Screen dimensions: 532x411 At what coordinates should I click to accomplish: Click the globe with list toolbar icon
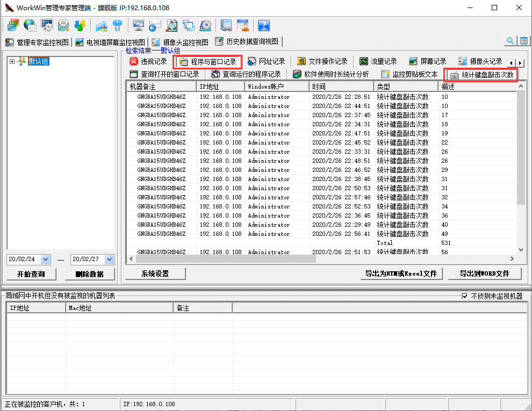tap(30, 25)
